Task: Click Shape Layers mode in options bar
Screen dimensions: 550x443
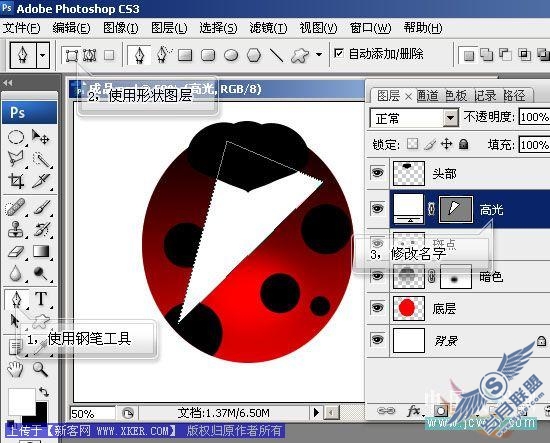Action: coord(72,55)
